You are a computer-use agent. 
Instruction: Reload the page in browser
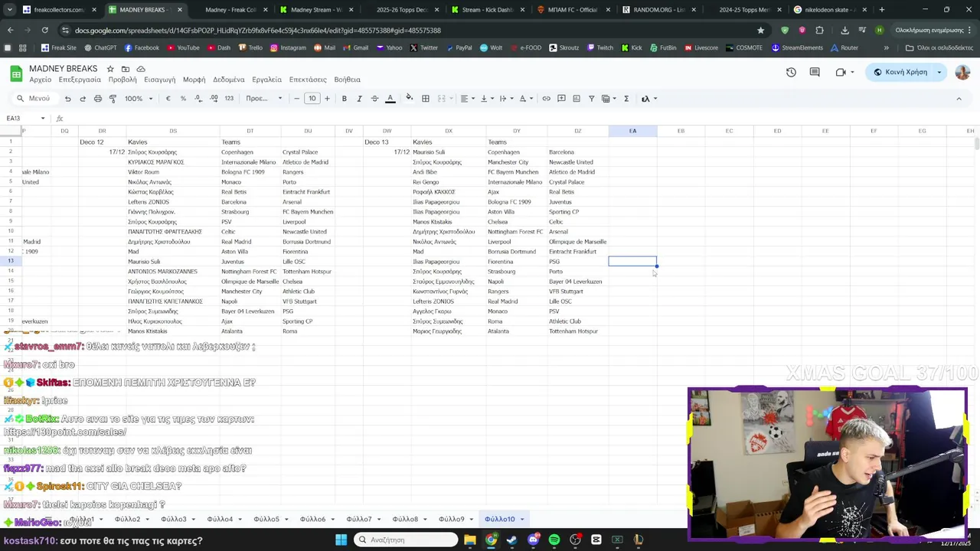point(44,30)
